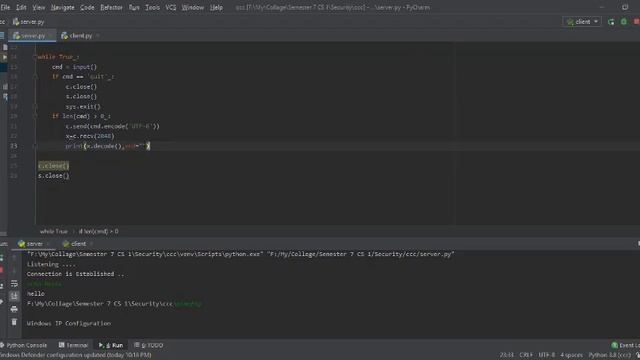Open the Refactor menu
This screenshot has height=360, width=640.
point(111,7)
